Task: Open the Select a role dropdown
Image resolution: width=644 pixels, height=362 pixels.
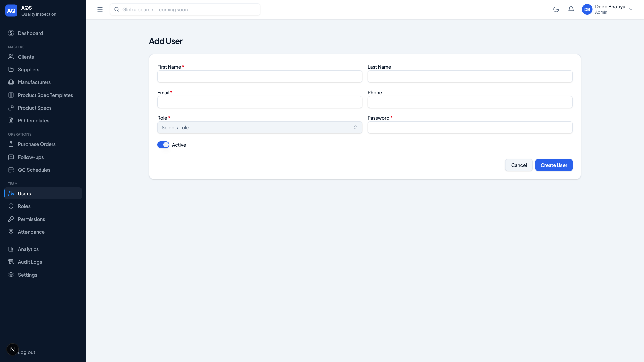Action: click(260, 127)
